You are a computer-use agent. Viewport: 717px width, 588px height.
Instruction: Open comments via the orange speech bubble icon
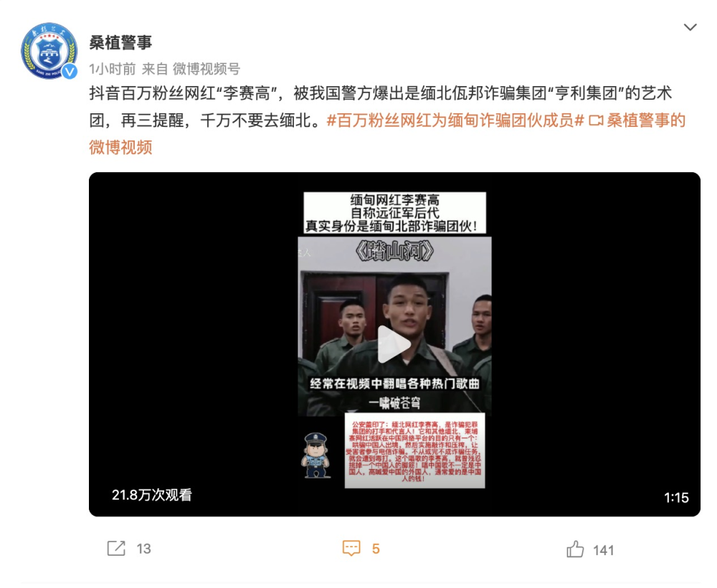351,549
